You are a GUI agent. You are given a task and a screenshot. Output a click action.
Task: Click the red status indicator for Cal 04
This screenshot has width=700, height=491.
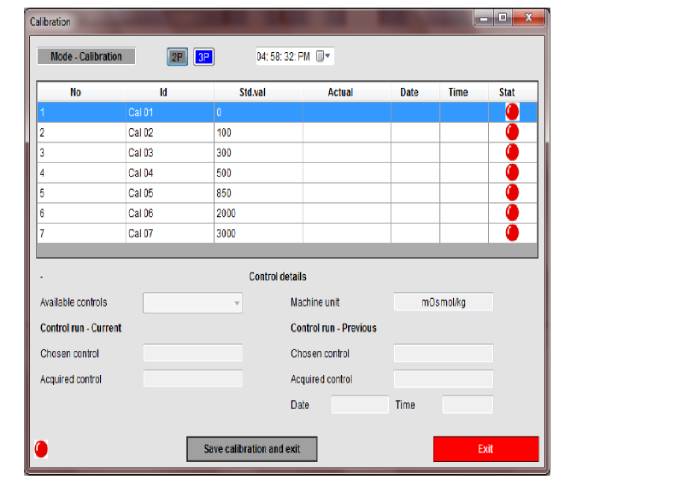512,172
